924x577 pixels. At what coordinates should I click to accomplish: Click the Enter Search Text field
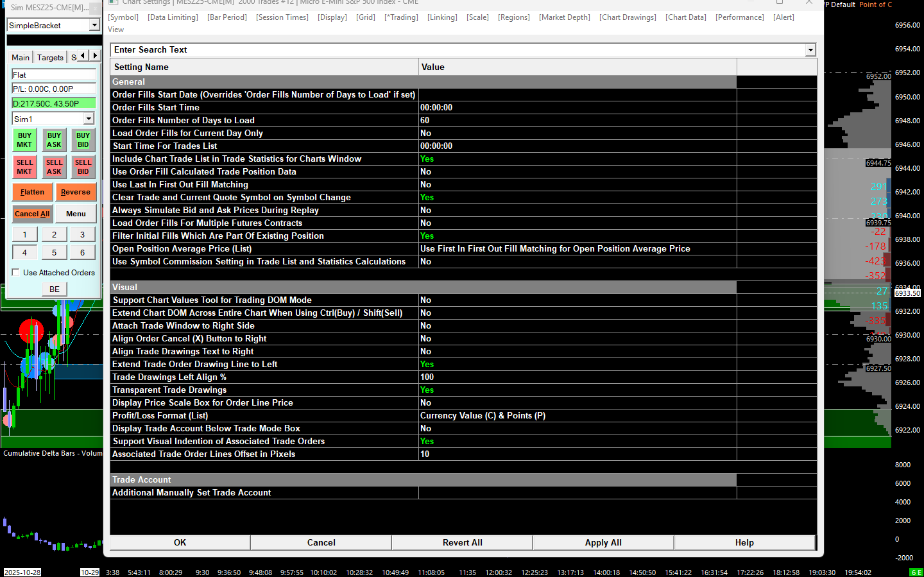[458, 49]
